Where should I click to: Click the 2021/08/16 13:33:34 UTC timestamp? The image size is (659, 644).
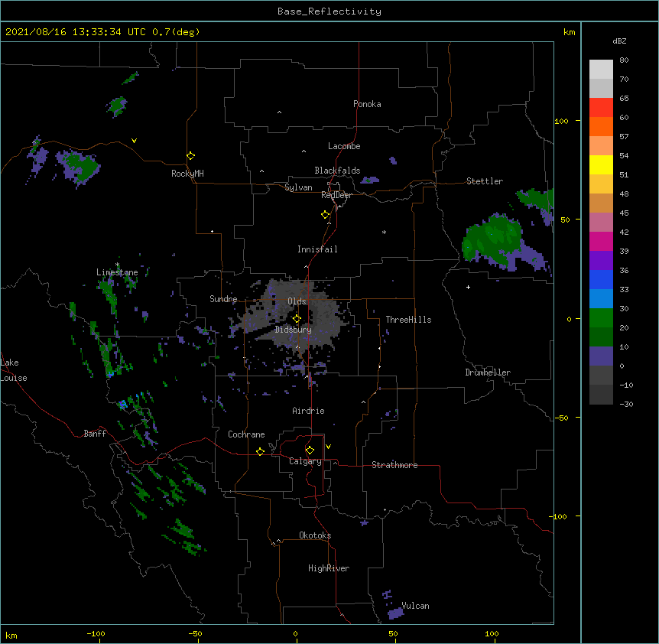[76, 32]
